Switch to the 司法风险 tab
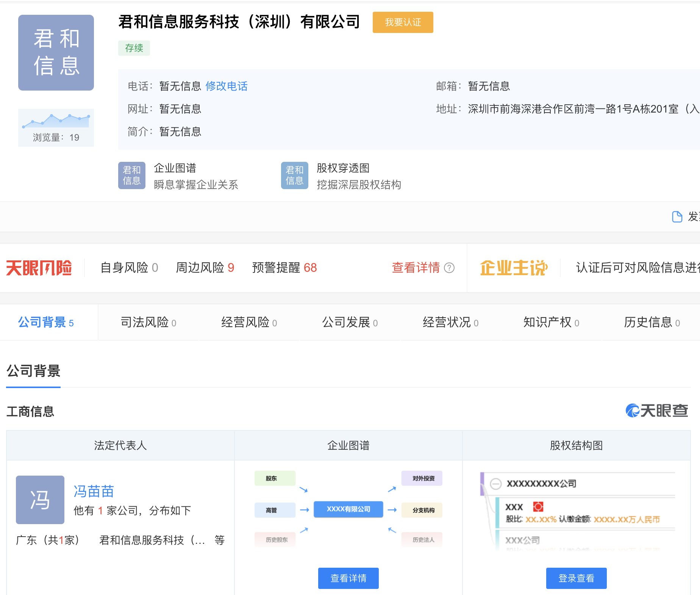 (148, 323)
